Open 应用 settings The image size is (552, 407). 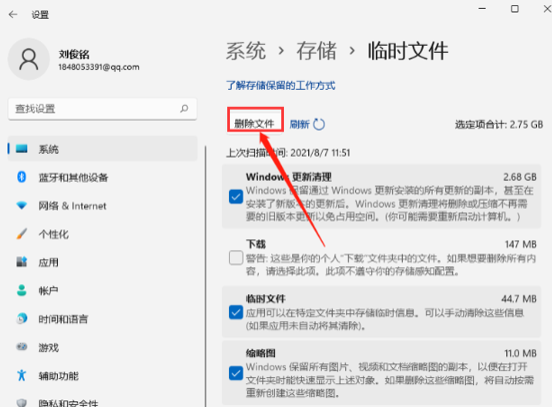click(102, 262)
